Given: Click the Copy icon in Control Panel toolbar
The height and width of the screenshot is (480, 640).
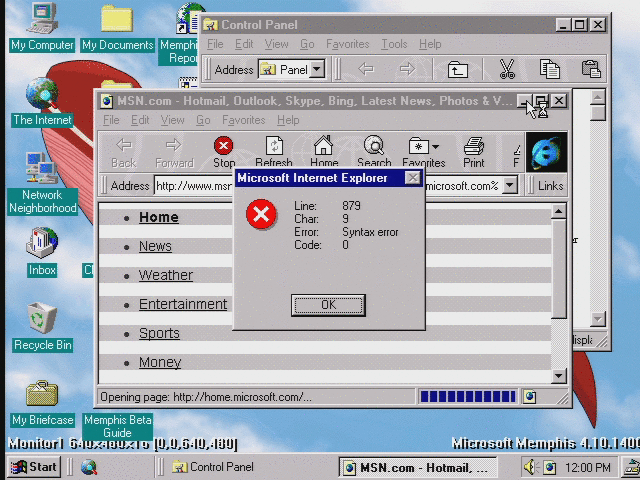Looking at the screenshot, I should pyautogui.click(x=549, y=69).
